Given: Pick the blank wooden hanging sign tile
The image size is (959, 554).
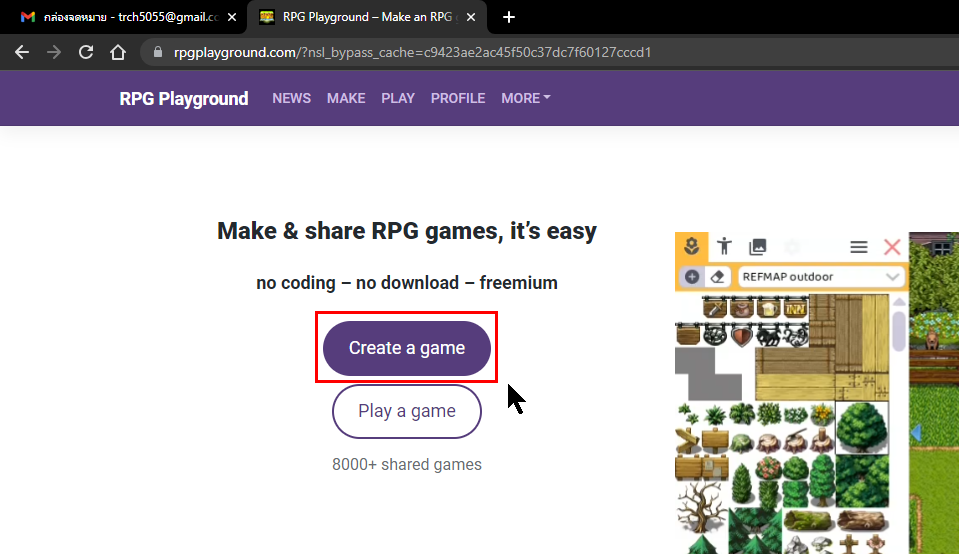Looking at the screenshot, I should coord(688,335).
